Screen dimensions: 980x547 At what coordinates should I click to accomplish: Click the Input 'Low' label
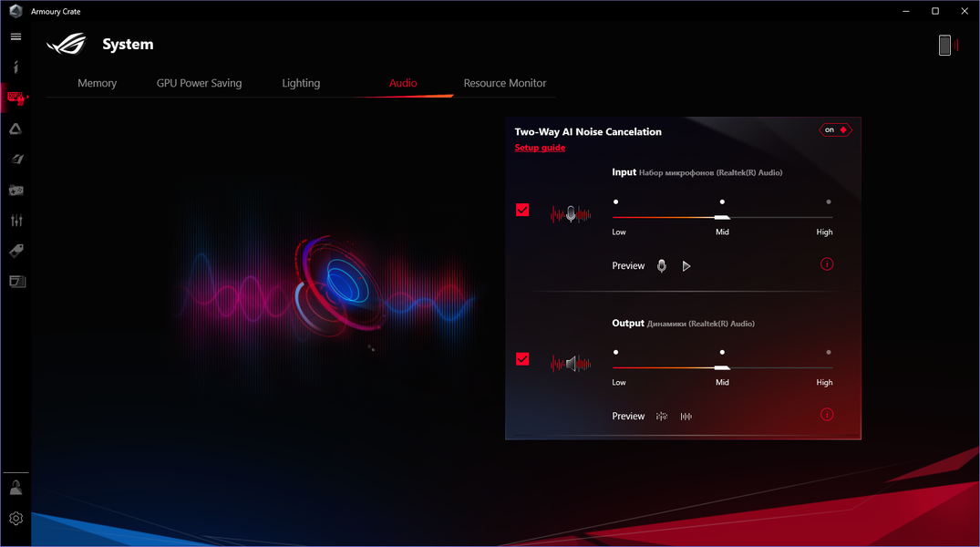tap(619, 232)
